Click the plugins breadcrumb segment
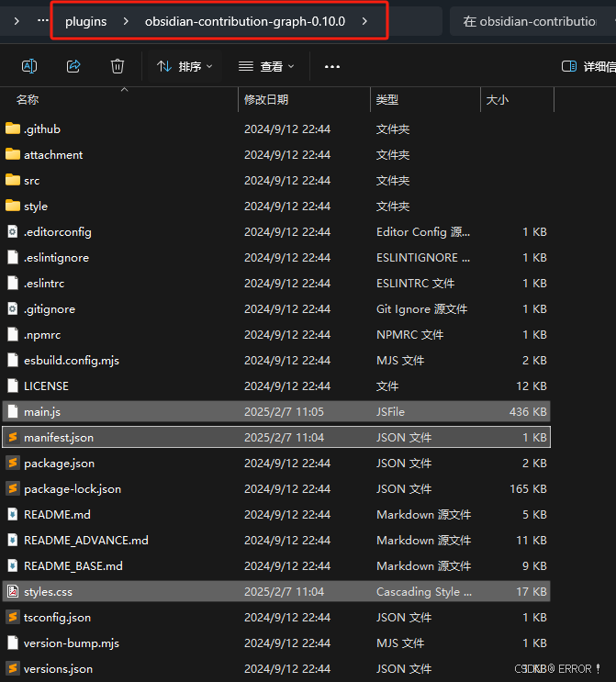The image size is (616, 682). (85, 21)
